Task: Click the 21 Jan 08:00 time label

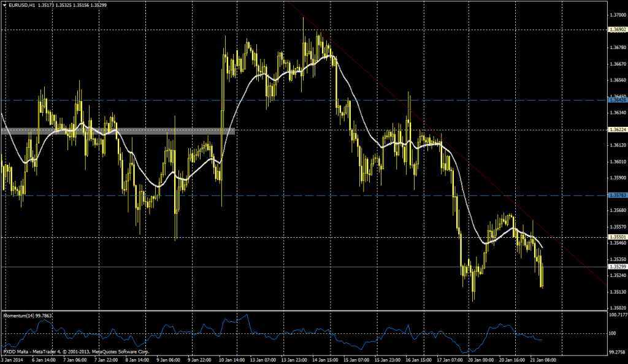Action: pyautogui.click(x=542, y=360)
